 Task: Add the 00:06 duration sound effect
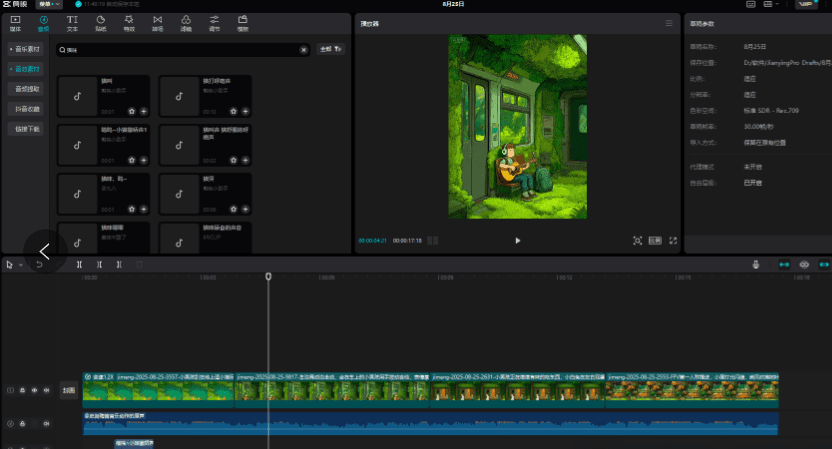pos(245,209)
